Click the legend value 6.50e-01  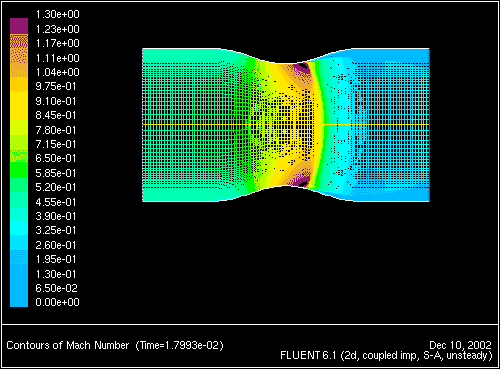point(56,158)
